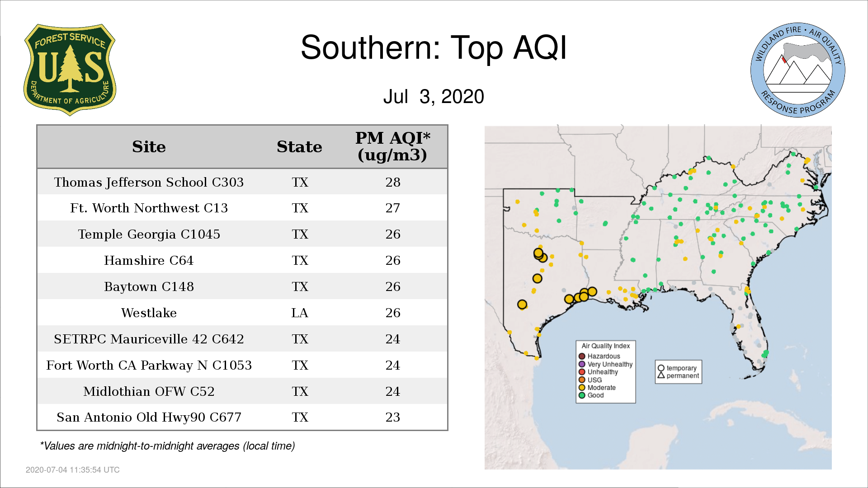Click the 2020-07-04 11:35:54 UTC timestamp
The image size is (868, 488).
point(72,470)
